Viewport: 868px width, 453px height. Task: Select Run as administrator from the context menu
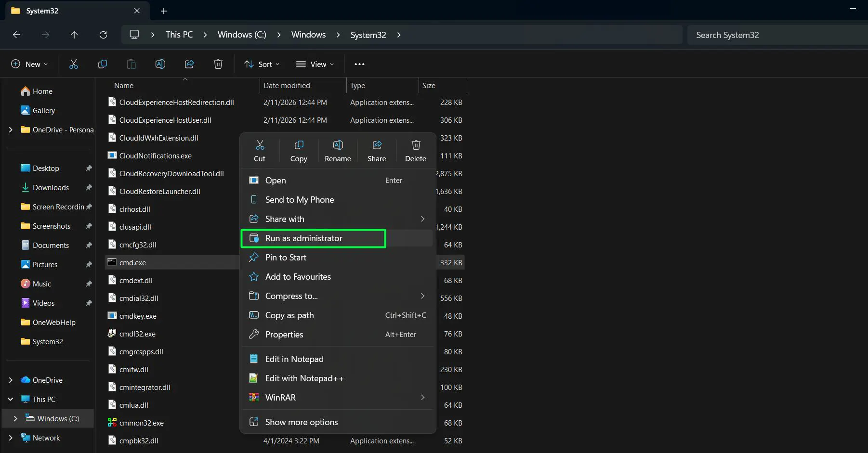314,238
